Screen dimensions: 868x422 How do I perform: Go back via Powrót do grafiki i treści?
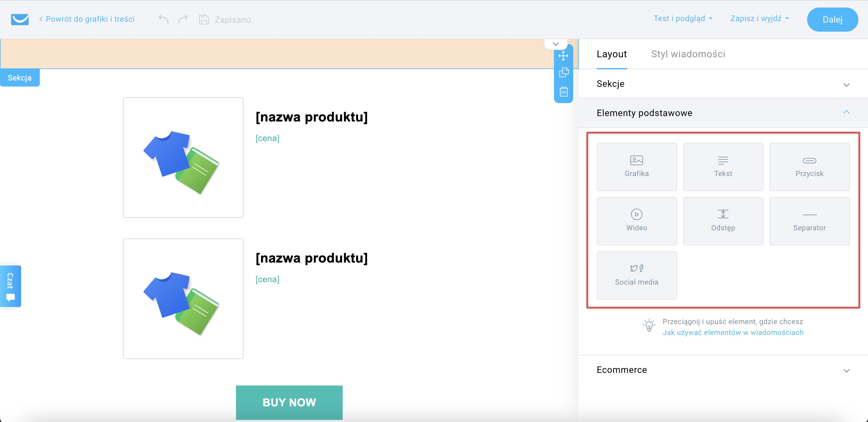click(86, 19)
